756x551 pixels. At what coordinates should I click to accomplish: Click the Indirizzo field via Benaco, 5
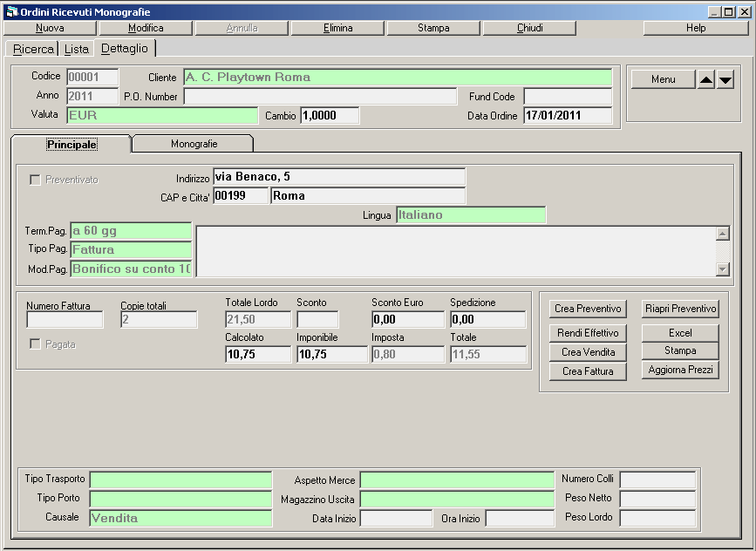pyautogui.click(x=339, y=177)
